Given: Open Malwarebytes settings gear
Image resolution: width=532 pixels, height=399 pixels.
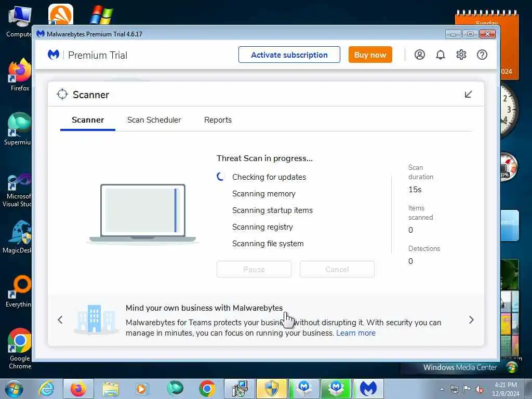Looking at the screenshot, I should [461, 55].
